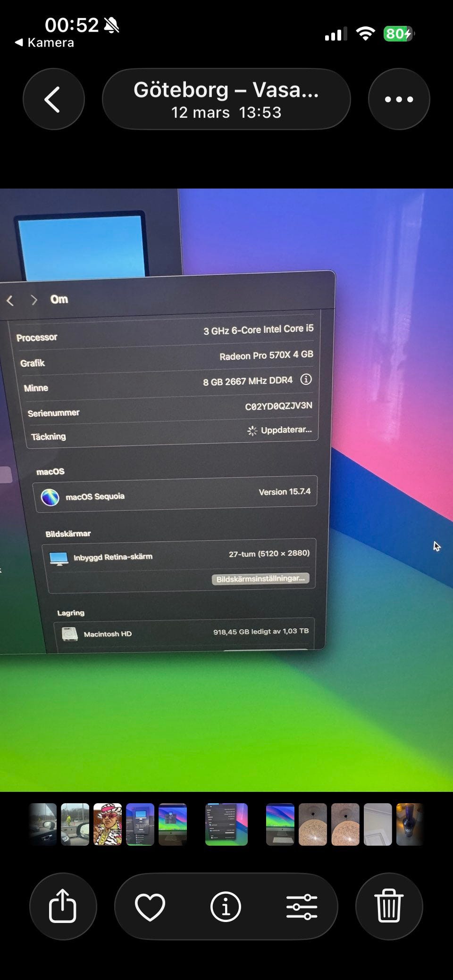The image size is (453, 980).
Task: Open the edit adjustments sliders icon
Action: [302, 906]
